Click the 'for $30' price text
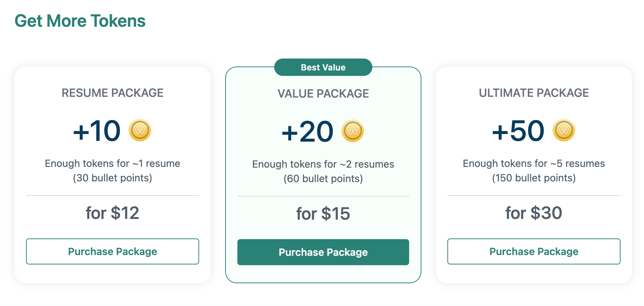This screenshot has height=306, width=644. coord(534,213)
